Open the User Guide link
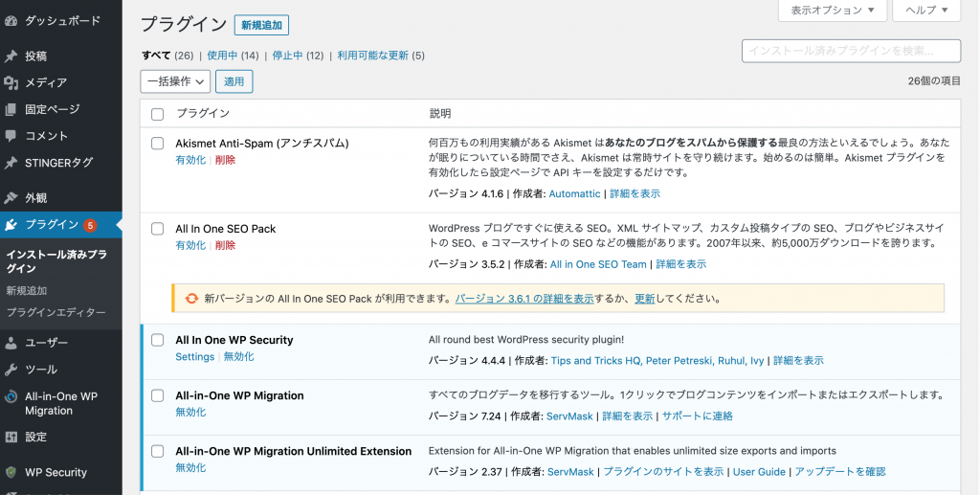The image size is (980, 495). pyautogui.click(x=759, y=472)
